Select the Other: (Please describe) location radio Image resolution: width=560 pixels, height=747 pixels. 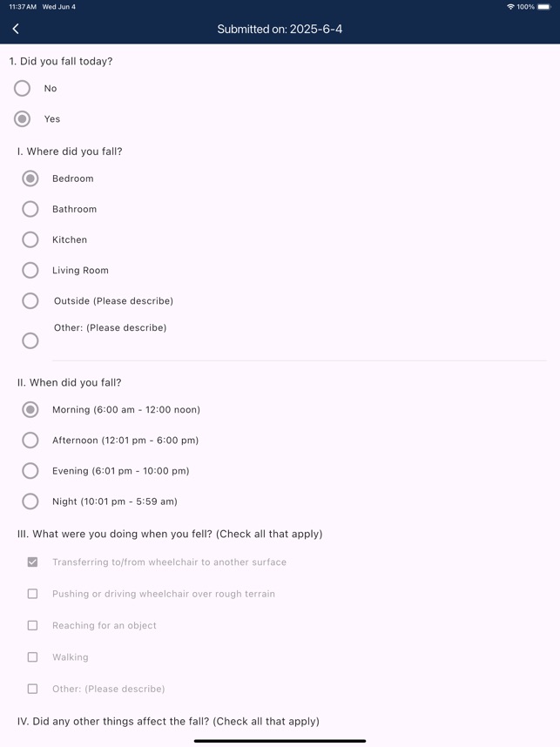[30, 340]
